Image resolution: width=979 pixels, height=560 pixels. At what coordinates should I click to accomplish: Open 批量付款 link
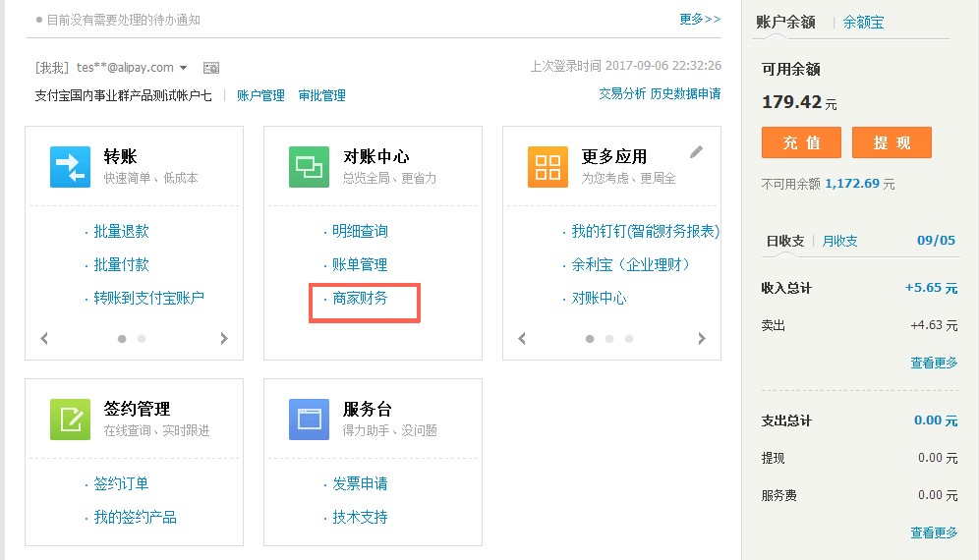point(121,264)
